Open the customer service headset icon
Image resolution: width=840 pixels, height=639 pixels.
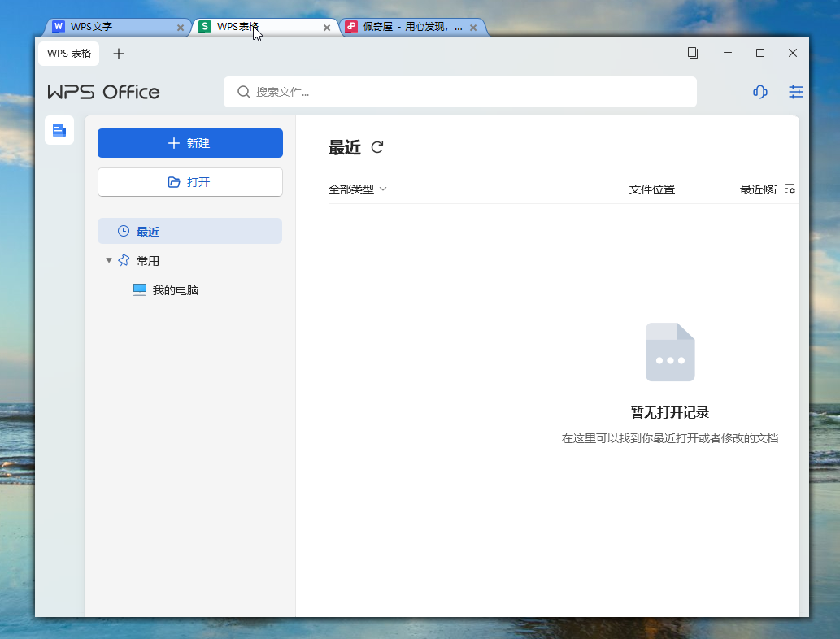click(760, 92)
